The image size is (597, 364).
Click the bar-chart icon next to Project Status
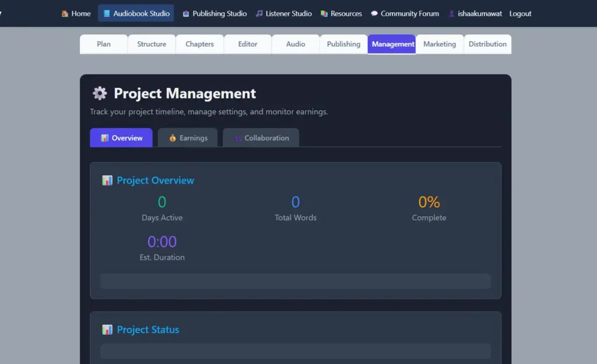tap(107, 330)
